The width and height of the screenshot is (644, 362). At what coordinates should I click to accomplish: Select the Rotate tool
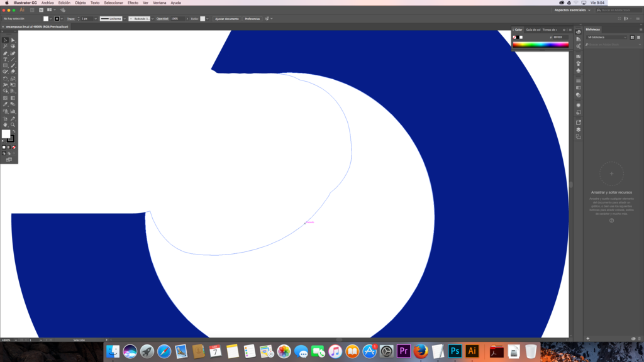point(5,79)
